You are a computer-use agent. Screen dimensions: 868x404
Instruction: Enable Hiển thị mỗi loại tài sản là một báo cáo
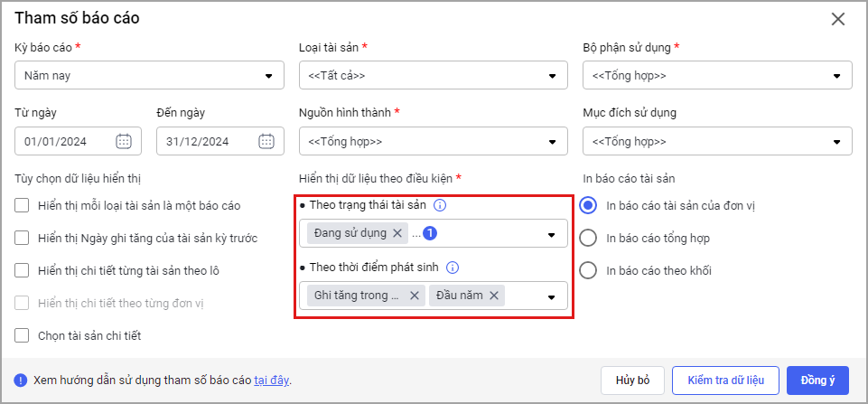(23, 206)
